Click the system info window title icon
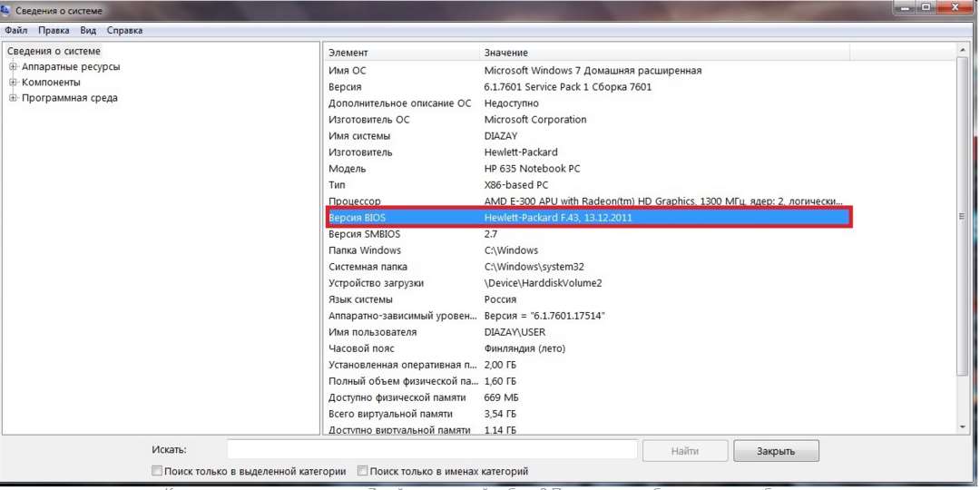This screenshot has height=490, width=980. 7,10
